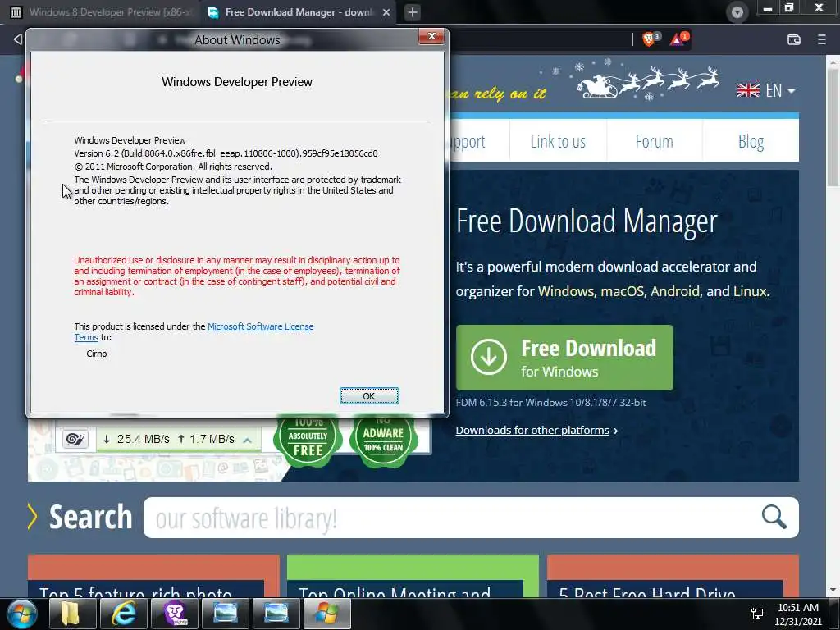Switch to Windows 8 Developer Preview tab
The height and width of the screenshot is (630, 840).
click(x=102, y=12)
